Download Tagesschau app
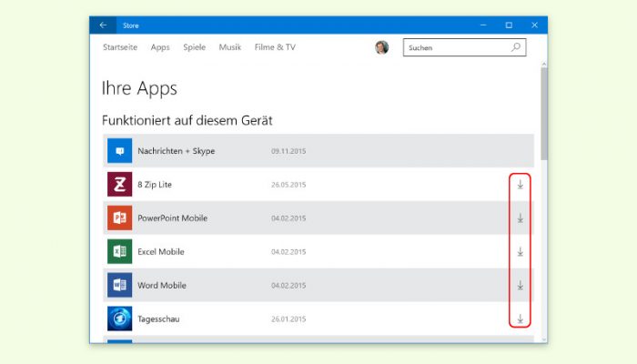Screen dimensions: 637x364 (x=520, y=319)
